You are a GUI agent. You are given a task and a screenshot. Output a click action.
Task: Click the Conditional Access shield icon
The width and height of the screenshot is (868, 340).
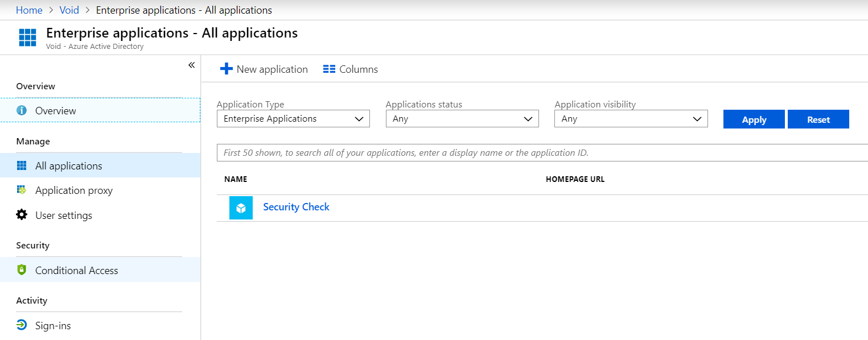pos(22,270)
